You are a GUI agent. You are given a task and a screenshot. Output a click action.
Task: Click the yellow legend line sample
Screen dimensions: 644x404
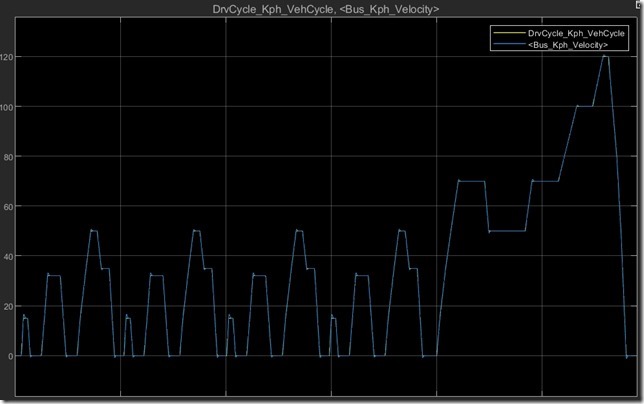(x=509, y=33)
